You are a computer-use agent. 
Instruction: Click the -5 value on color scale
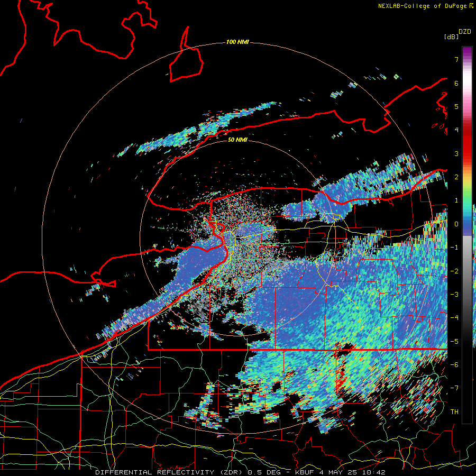[x=454, y=342]
